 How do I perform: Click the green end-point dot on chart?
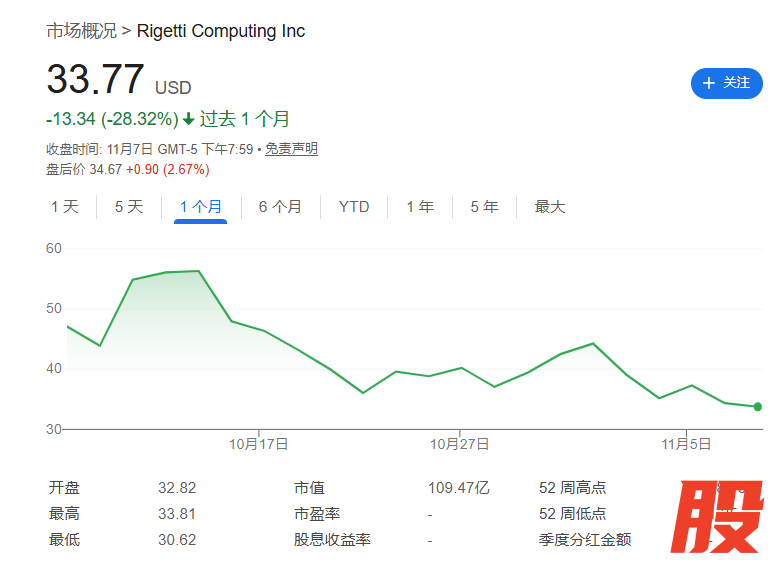758,407
